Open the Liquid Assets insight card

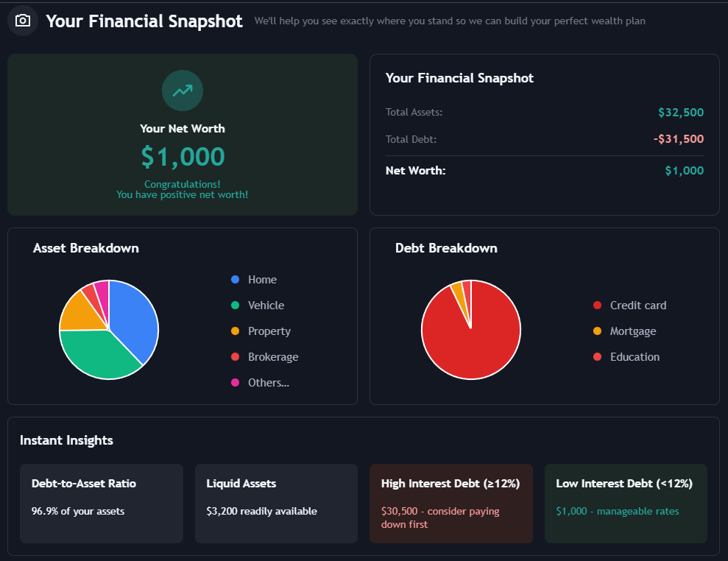pos(276,504)
